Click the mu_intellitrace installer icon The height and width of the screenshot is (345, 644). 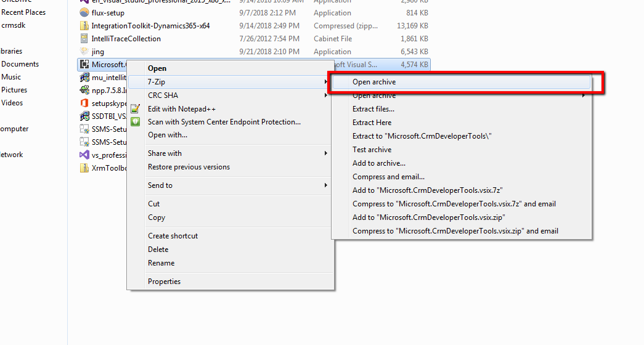point(84,78)
